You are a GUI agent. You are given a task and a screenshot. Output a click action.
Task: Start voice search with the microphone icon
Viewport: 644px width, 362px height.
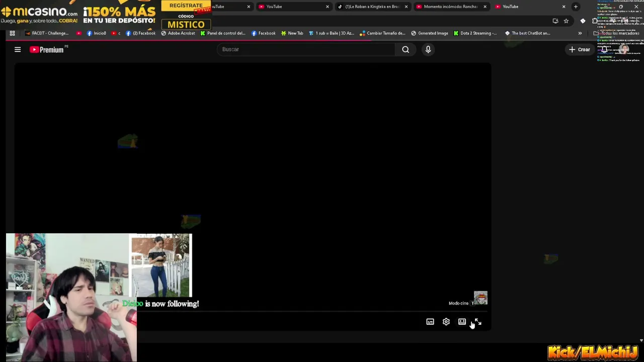(428, 49)
